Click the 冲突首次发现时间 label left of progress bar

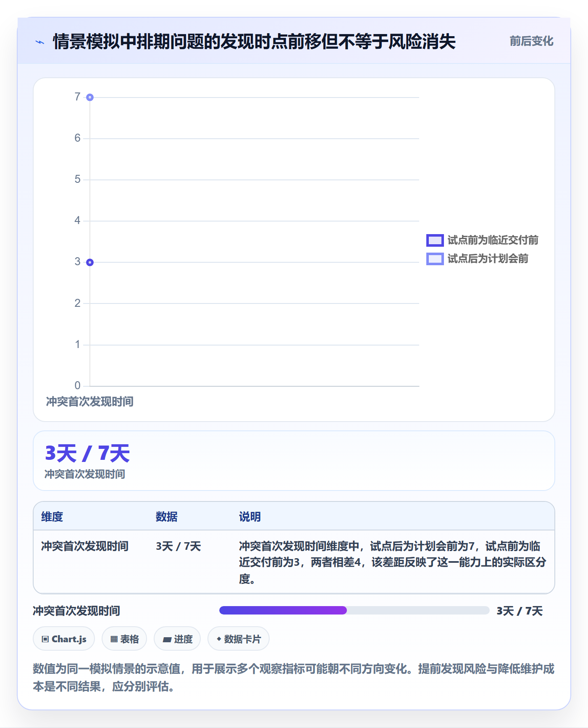(x=76, y=611)
